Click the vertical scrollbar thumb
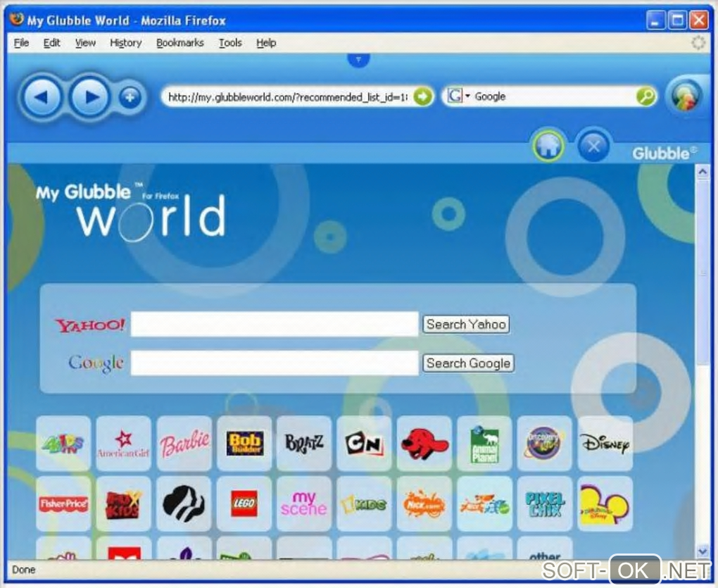This screenshot has height=588, width=718. click(703, 272)
